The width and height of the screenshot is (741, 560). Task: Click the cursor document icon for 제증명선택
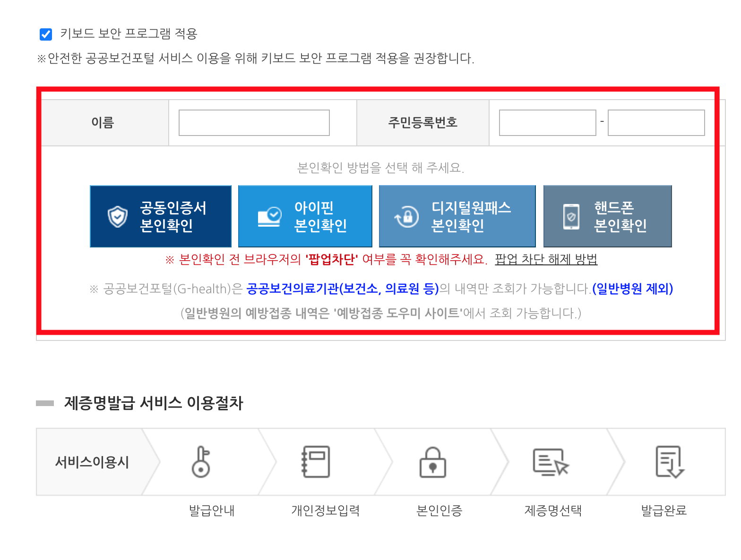pyautogui.click(x=551, y=462)
